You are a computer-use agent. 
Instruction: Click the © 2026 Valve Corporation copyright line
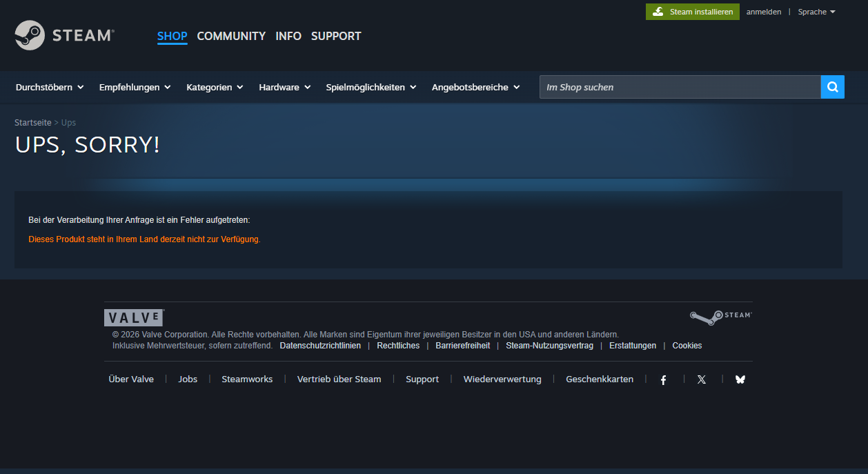(x=366, y=335)
